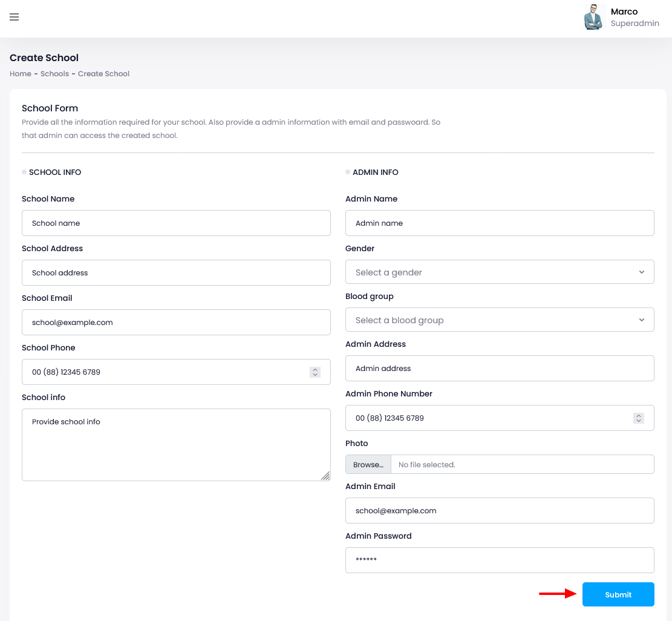Click the Admin Phone Number spinner
This screenshot has width=672, height=621.
tap(638, 418)
